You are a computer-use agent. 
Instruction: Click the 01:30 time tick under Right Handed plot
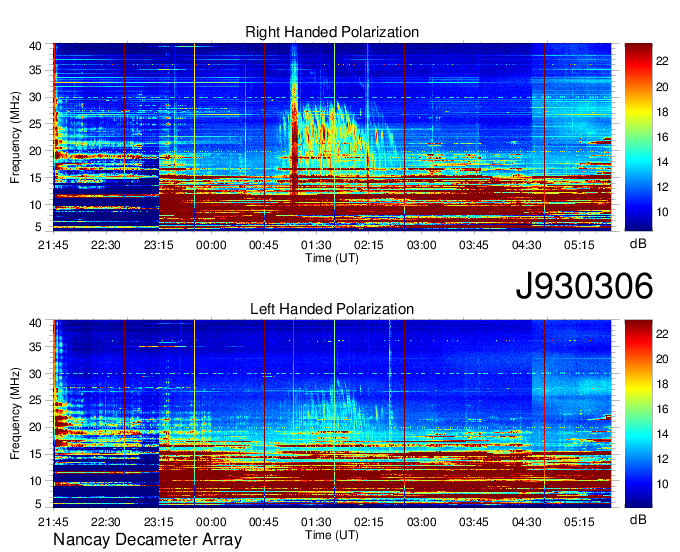coord(316,245)
